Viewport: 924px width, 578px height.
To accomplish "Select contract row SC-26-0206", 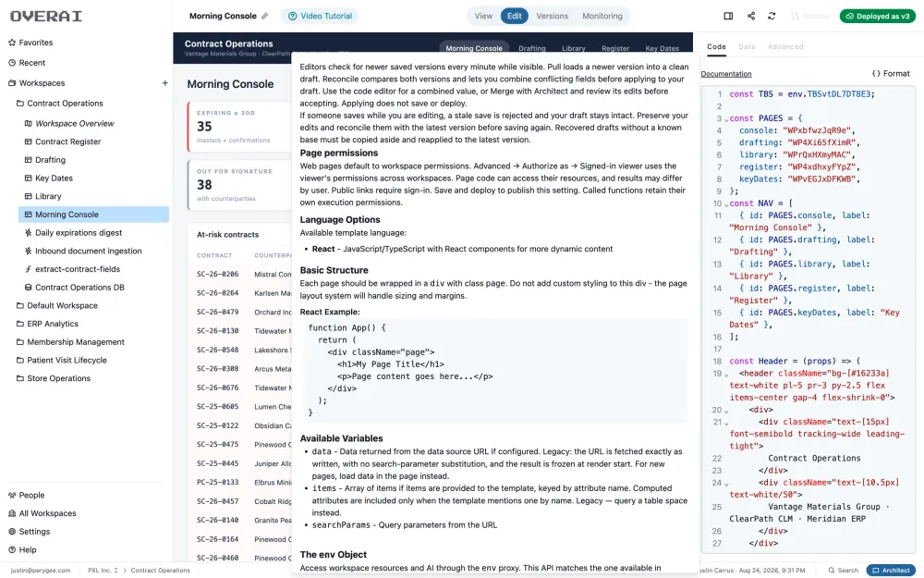I will (240, 275).
